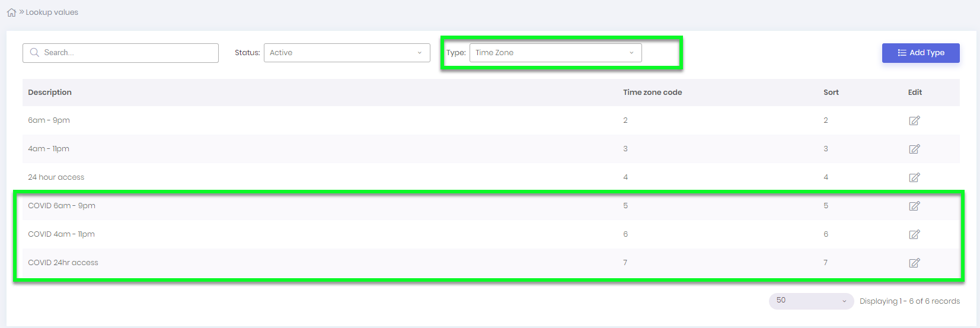Edit the COVID 6am - 9pm row
The image size is (980, 328).
coord(914,206)
